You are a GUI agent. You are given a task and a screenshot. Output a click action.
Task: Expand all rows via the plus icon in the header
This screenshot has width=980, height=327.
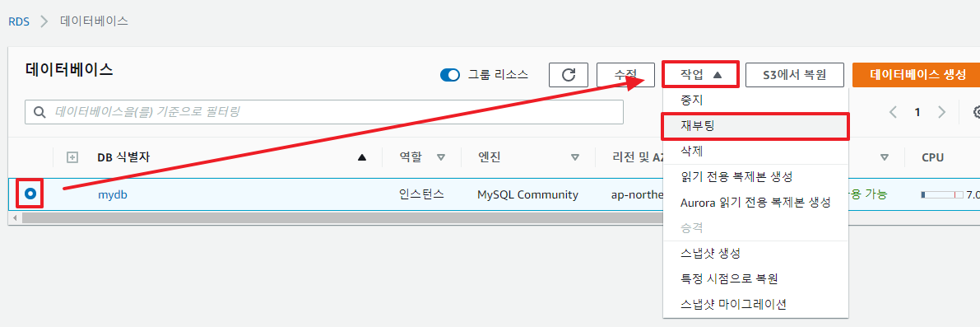(x=72, y=157)
